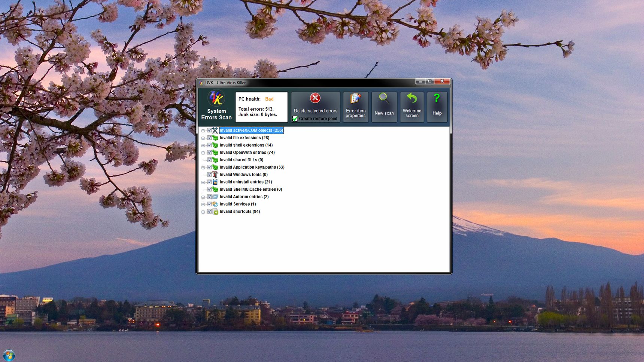Click the 'Bad' PC health status
Screen dimensions: 644x362
(269, 99)
